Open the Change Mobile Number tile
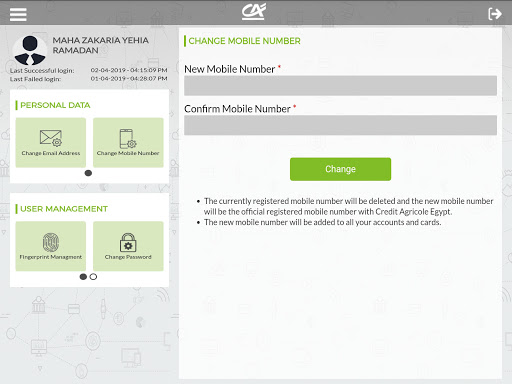 [x=128, y=142]
